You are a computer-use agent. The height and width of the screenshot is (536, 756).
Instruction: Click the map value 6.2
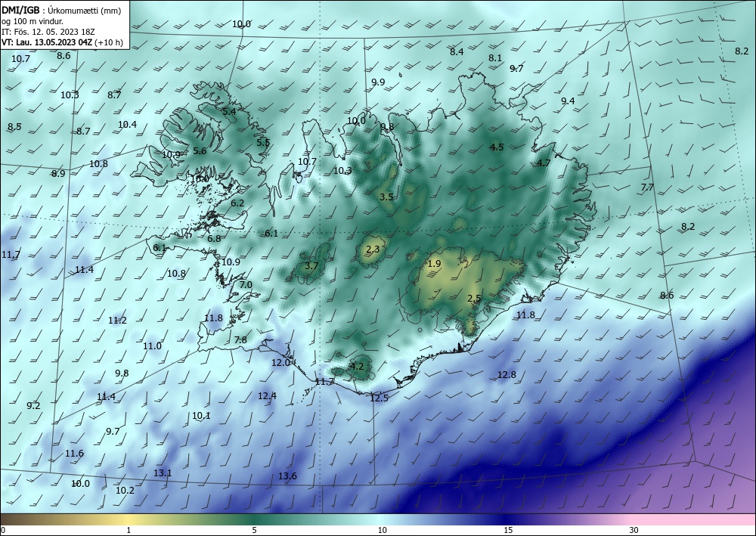tap(237, 203)
